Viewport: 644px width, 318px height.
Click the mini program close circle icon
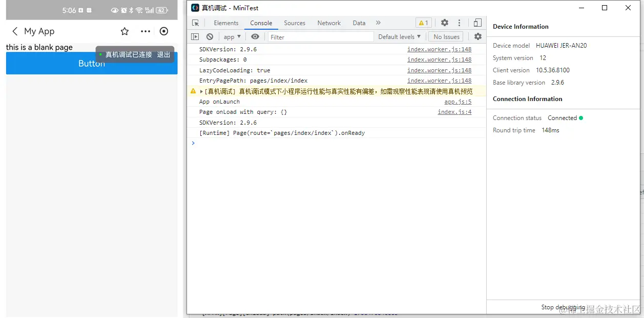164,31
